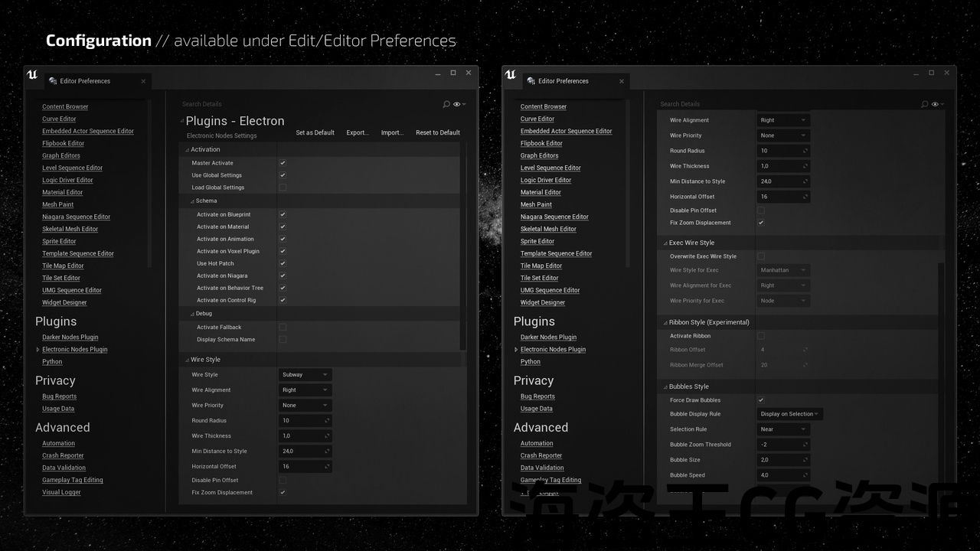Open Darker Nodes Plugin in right window sidebar
The width and height of the screenshot is (980, 551).
coord(548,337)
